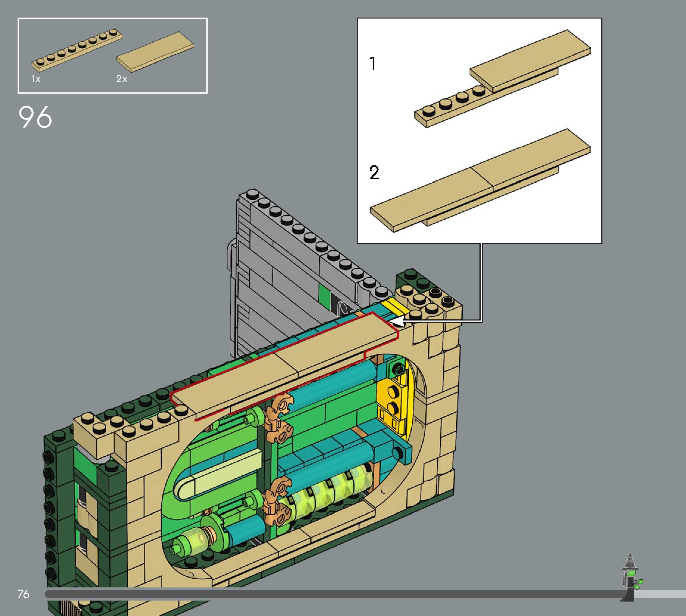Click the page number 76
Viewport: 686px width, 616px height.
[23, 594]
